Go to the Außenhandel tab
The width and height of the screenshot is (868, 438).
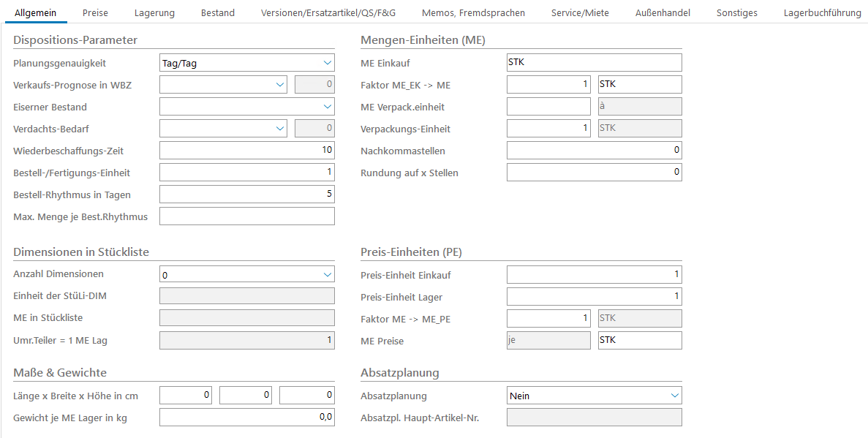pos(663,12)
